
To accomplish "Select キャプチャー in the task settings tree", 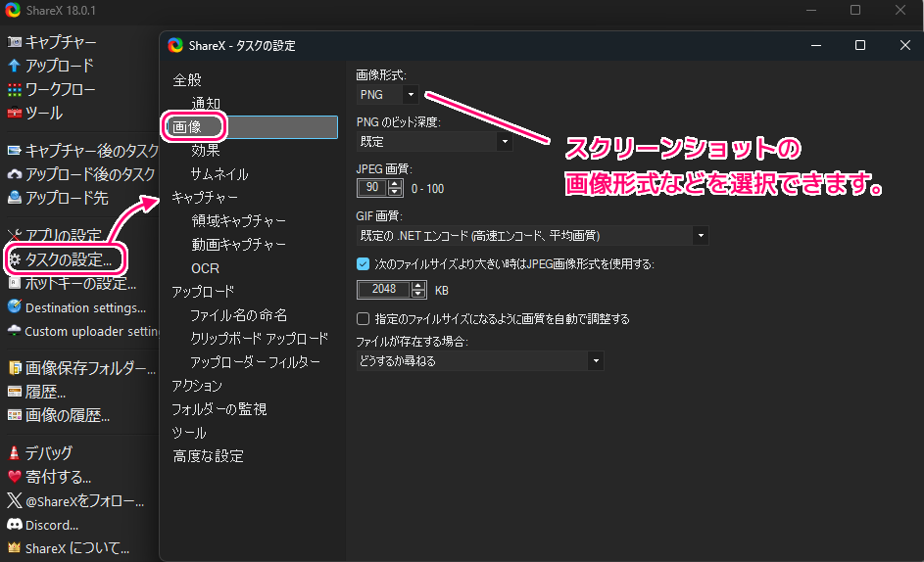I will click(x=205, y=198).
